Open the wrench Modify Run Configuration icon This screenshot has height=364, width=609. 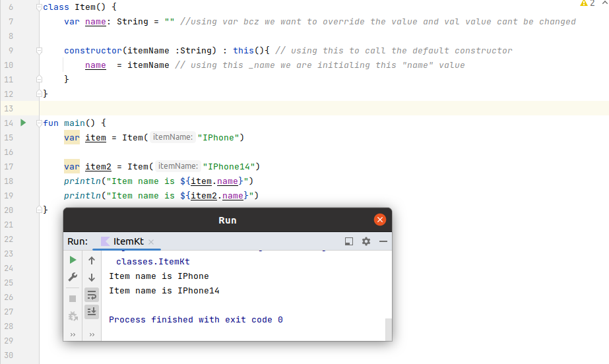tap(73, 277)
